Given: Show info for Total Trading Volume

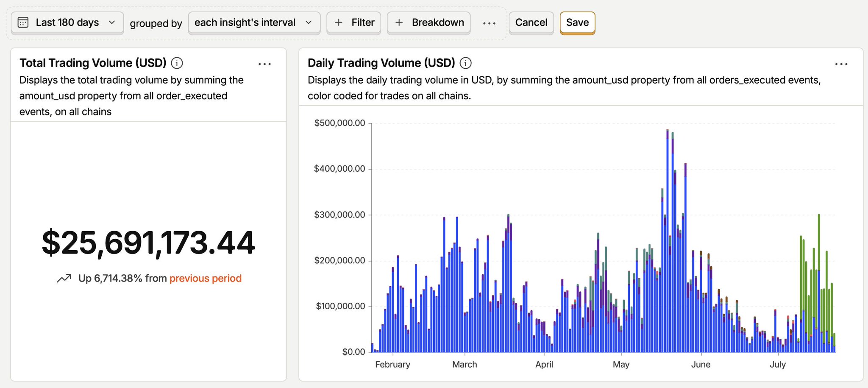Looking at the screenshot, I should 177,63.
